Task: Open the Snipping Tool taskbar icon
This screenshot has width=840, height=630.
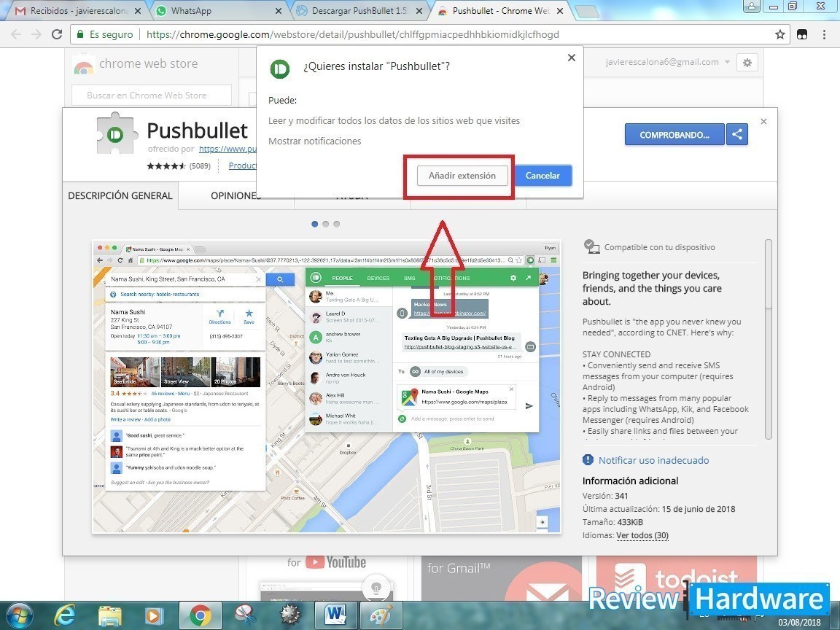Action: click(245, 616)
